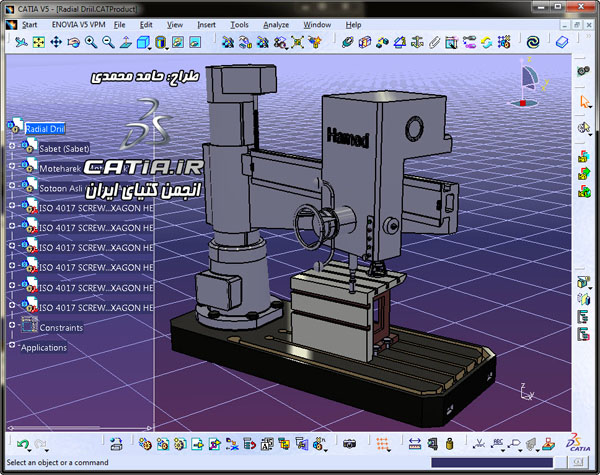Click the paperclip icon in toolbar
600x475 pixels.
click(434, 42)
